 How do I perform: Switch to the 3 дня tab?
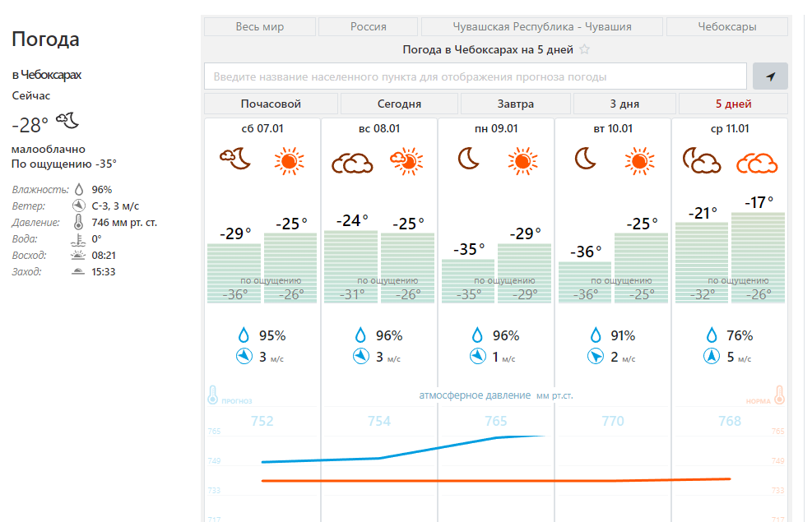point(624,104)
